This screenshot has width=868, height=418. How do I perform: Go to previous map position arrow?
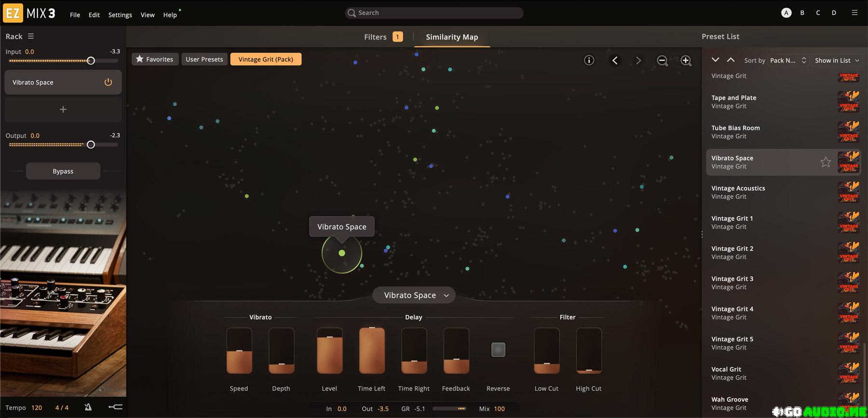615,60
